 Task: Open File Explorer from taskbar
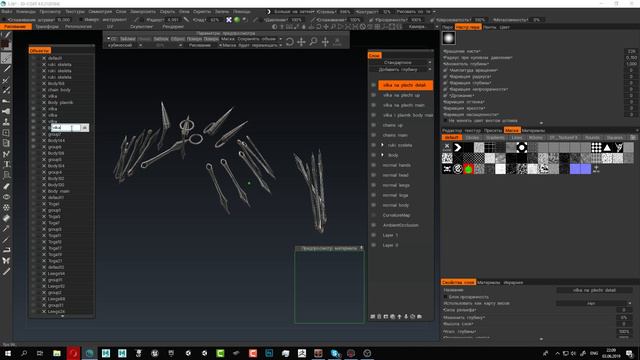click(57, 353)
